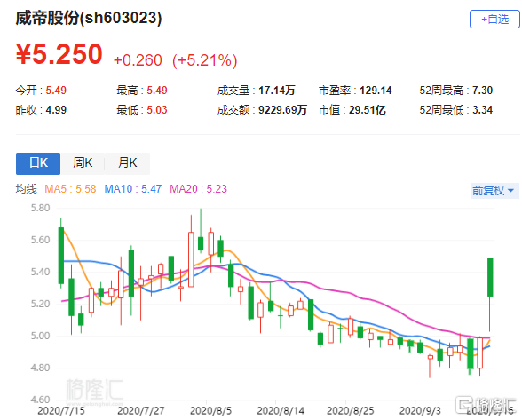
Task: Select the MA20 : 5.23 moving average label
Action: pos(199,189)
